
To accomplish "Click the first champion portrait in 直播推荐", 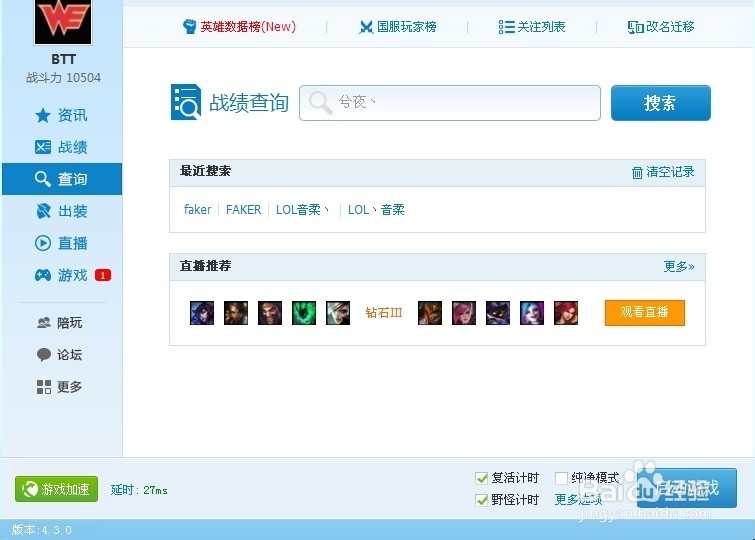I will (x=202, y=313).
